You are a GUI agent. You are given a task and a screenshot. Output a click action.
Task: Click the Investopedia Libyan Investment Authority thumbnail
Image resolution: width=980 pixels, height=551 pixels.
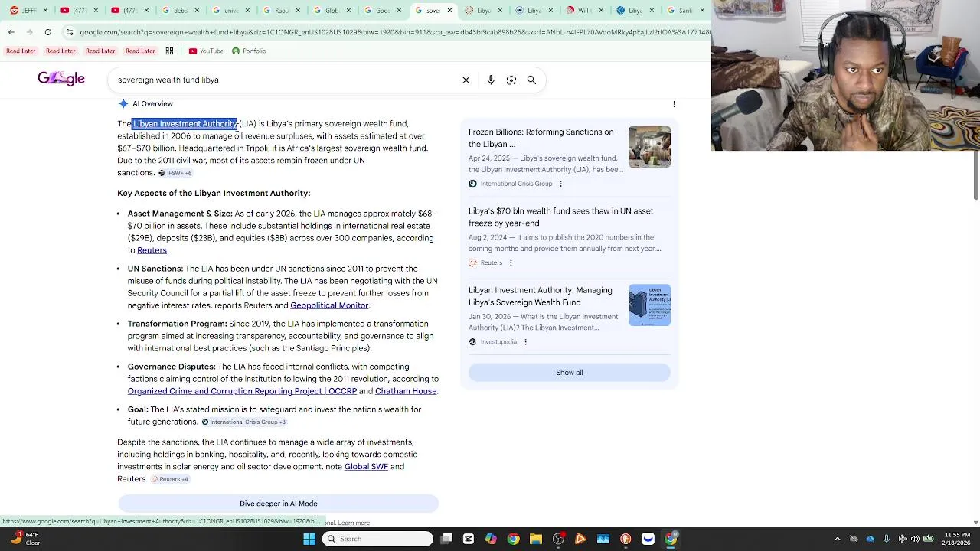click(649, 305)
